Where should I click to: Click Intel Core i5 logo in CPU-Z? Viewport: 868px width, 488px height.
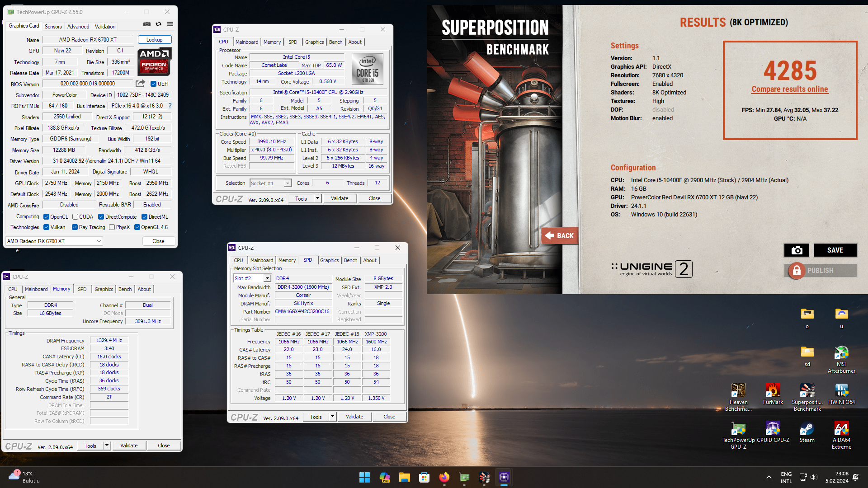(x=367, y=69)
